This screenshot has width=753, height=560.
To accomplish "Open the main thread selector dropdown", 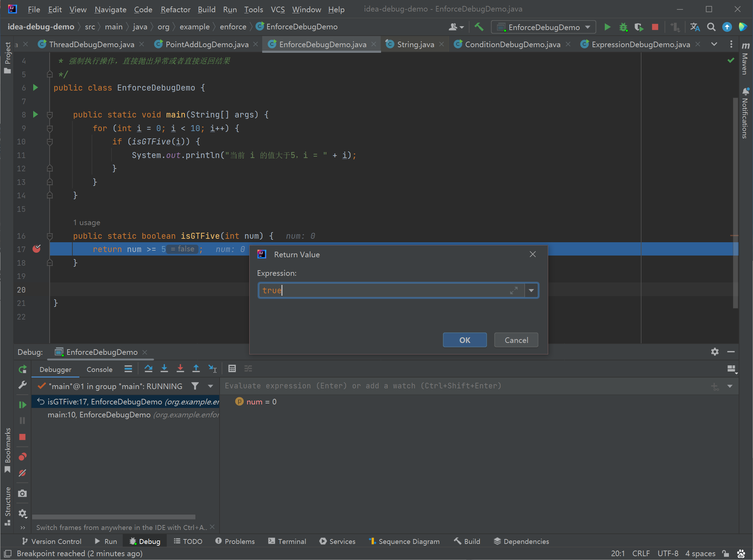I will (211, 386).
